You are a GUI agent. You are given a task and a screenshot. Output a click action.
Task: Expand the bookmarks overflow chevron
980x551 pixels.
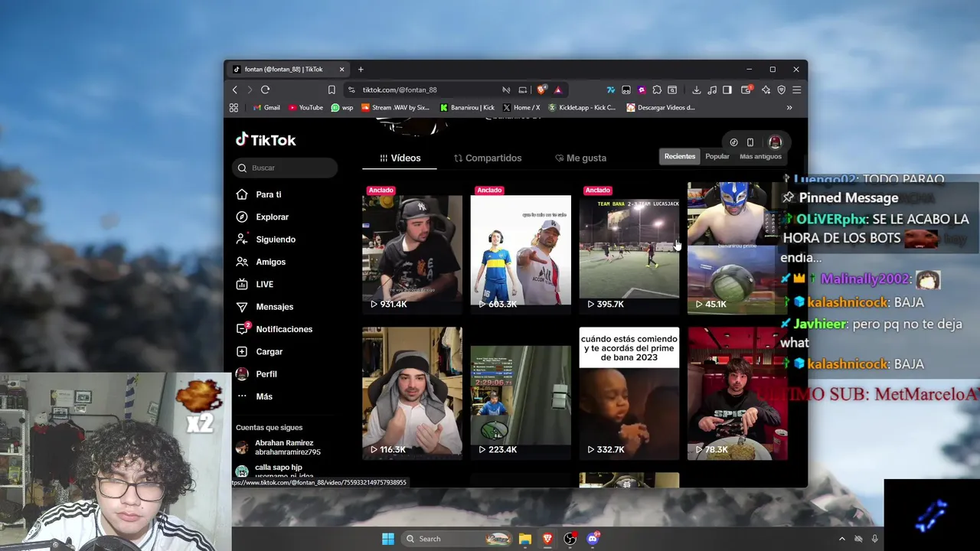click(x=789, y=108)
